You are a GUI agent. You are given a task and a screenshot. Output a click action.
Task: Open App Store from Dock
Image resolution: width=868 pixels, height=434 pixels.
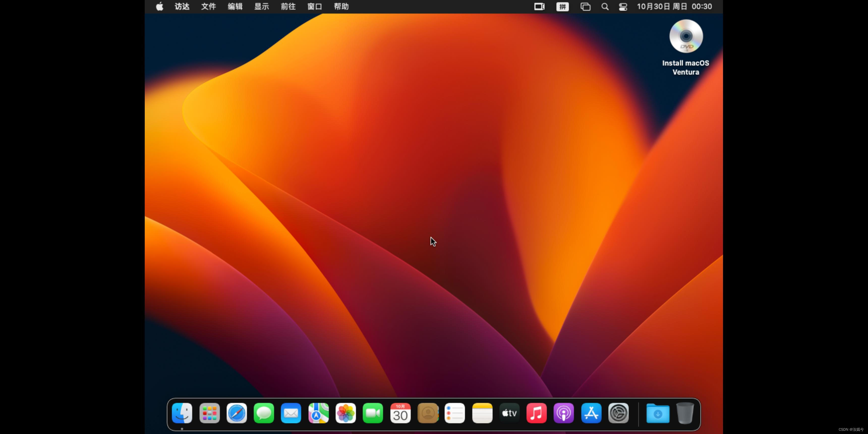591,413
